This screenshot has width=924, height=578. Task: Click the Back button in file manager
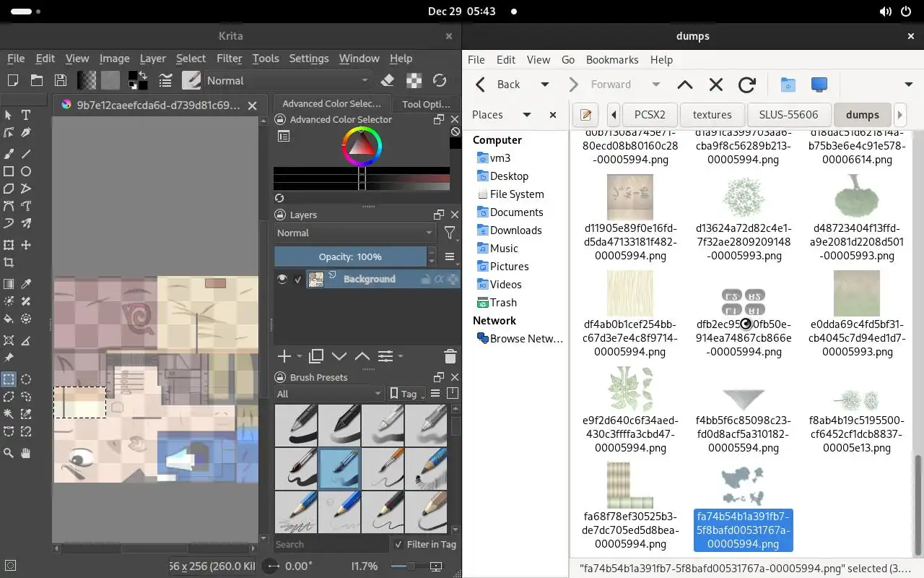tap(499, 85)
